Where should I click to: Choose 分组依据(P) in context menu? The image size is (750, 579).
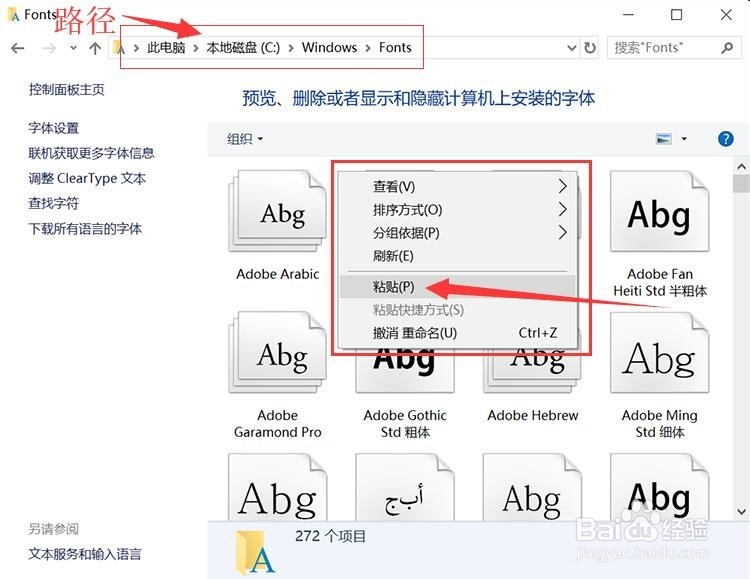[458, 233]
